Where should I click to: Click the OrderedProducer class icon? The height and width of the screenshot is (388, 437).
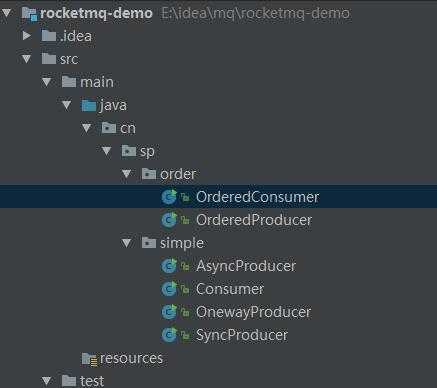tap(169, 220)
